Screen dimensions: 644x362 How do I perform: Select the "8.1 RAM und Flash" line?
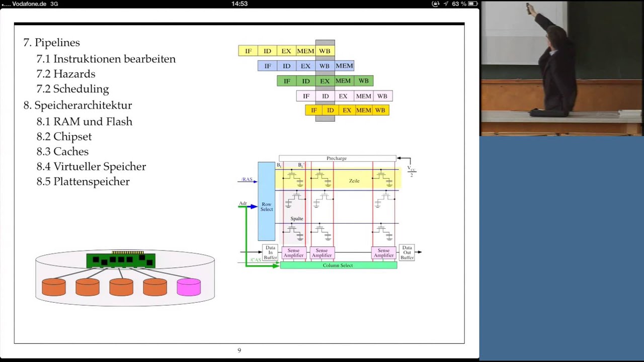84,122
